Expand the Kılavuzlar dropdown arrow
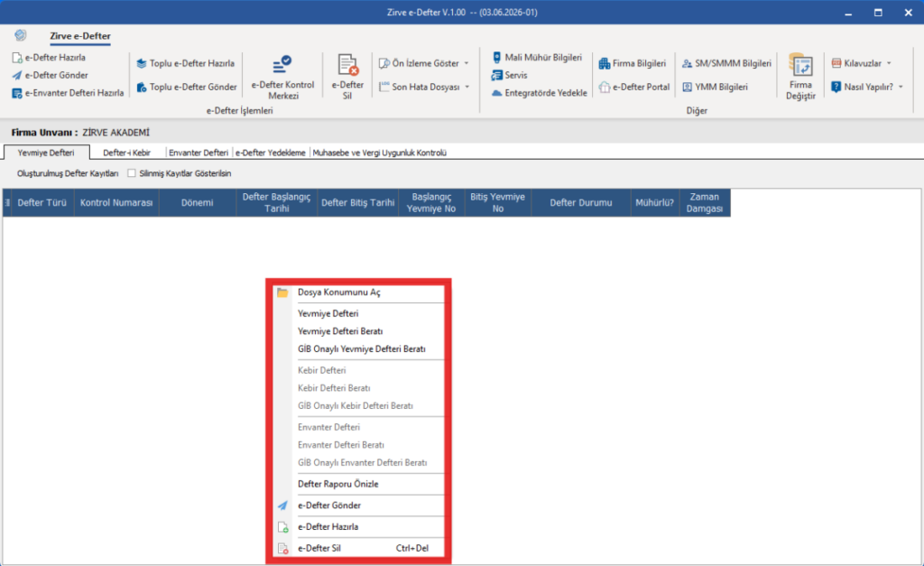The image size is (924, 566). click(889, 63)
